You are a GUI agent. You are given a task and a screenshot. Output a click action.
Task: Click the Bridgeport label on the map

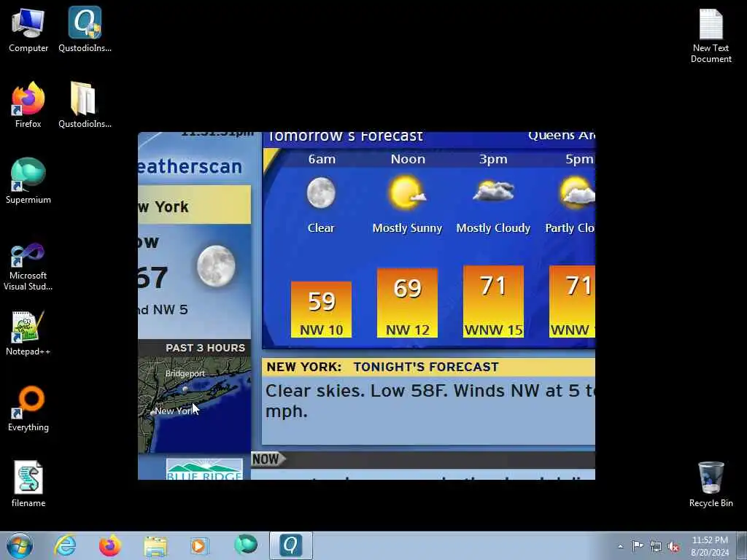point(185,373)
